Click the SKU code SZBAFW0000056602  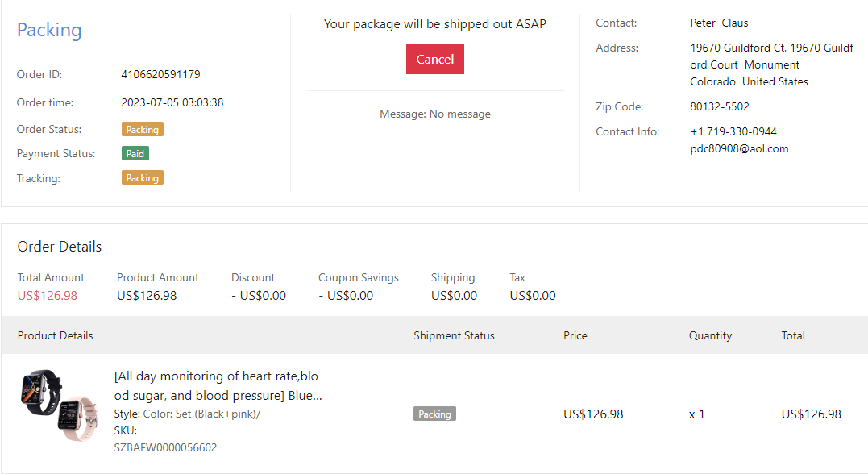point(165,447)
